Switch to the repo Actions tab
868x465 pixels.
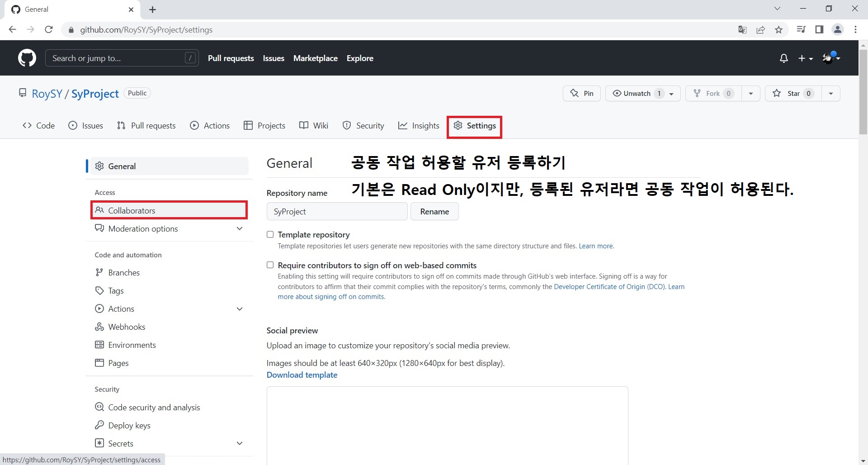(210, 126)
